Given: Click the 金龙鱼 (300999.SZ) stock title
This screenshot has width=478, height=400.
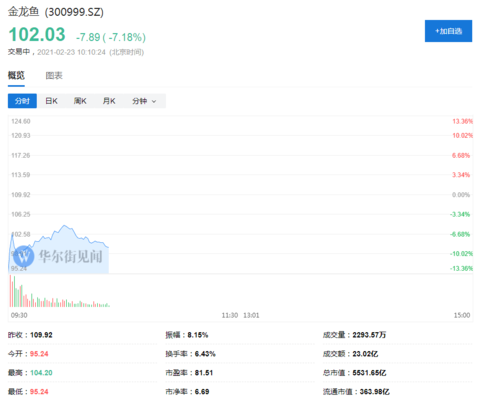Looking at the screenshot, I should click(56, 12).
